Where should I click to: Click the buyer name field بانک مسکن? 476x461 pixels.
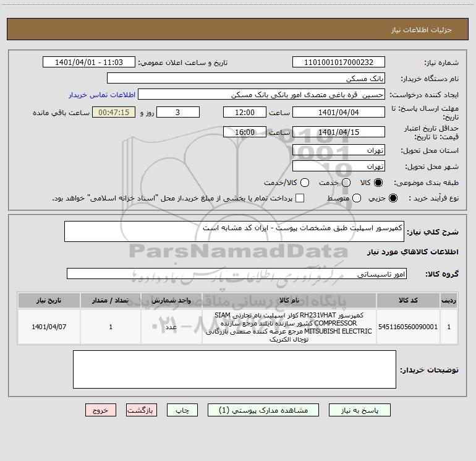pos(246,79)
